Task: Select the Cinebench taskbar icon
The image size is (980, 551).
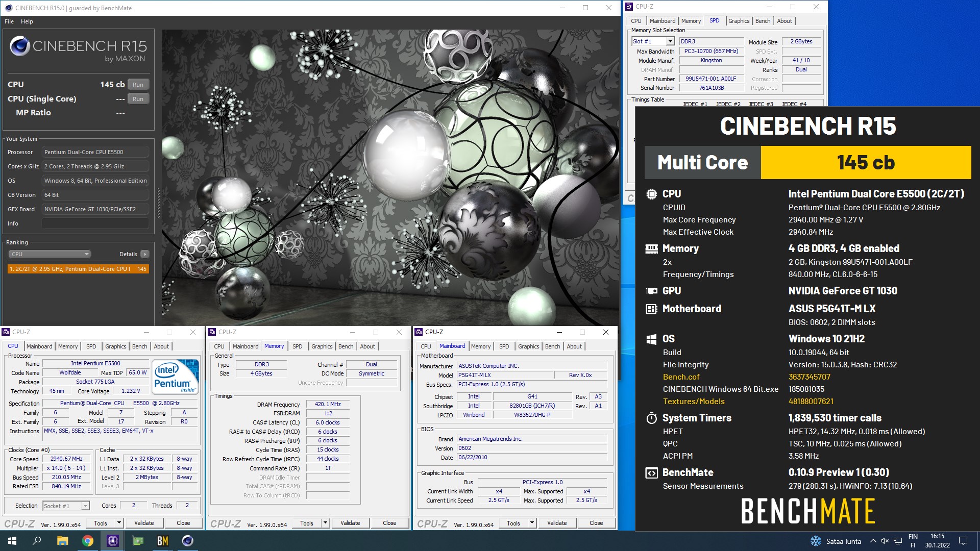Action: pyautogui.click(x=188, y=541)
